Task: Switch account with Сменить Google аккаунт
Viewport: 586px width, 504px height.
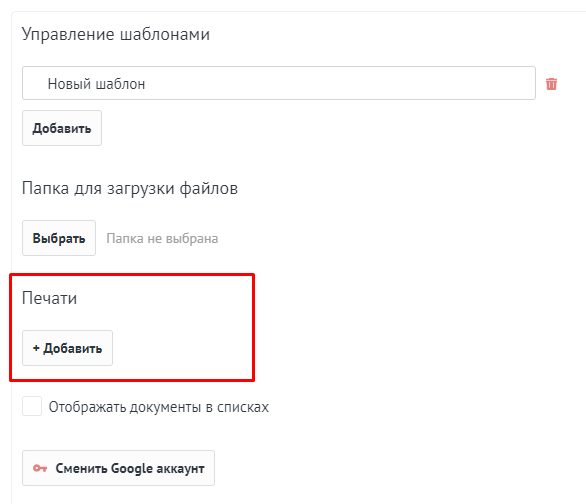Action: click(118, 468)
